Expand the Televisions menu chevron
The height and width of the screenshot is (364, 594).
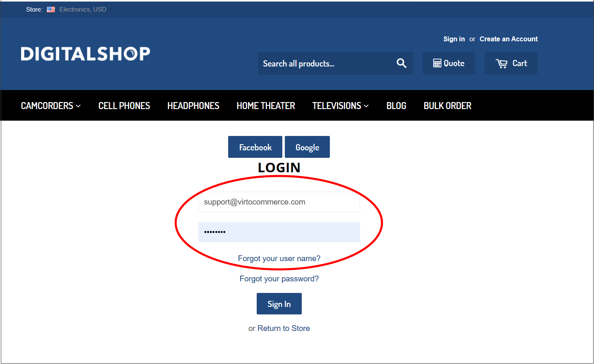point(366,106)
